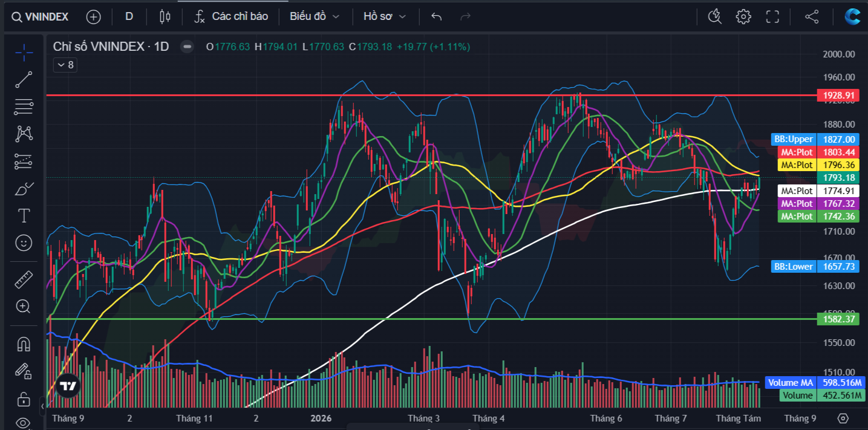Open time axis settings gear at bottom right
The width and height of the screenshot is (868, 430).
843,418
